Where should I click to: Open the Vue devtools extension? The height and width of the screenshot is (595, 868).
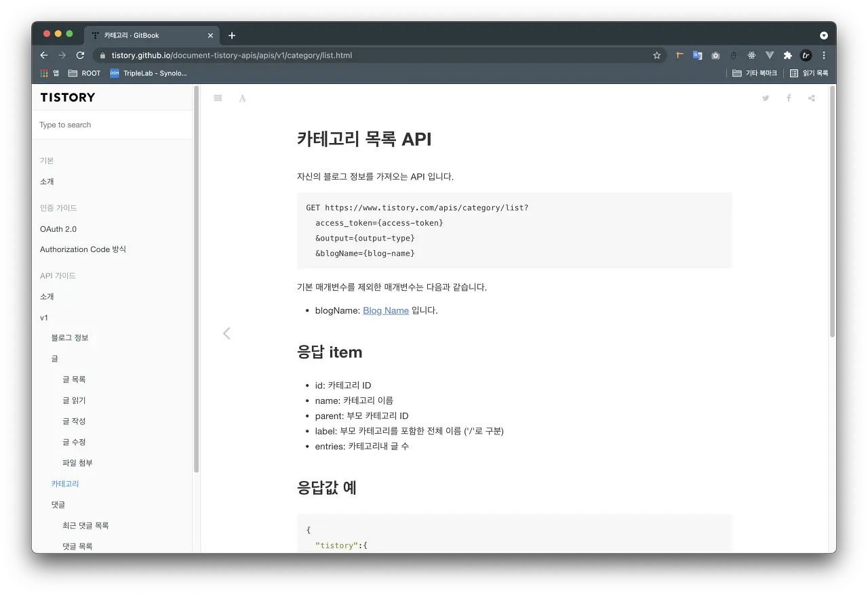(770, 56)
